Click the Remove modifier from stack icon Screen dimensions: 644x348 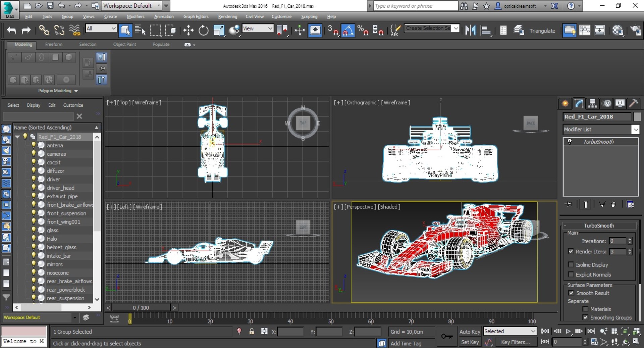pos(613,204)
